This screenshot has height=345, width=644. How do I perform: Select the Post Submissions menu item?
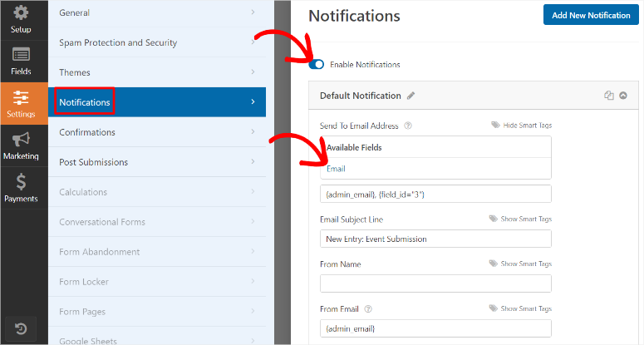click(157, 162)
